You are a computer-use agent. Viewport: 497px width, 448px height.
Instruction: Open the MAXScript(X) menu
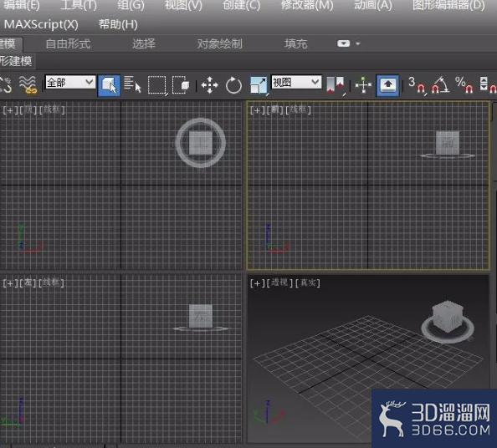point(41,24)
